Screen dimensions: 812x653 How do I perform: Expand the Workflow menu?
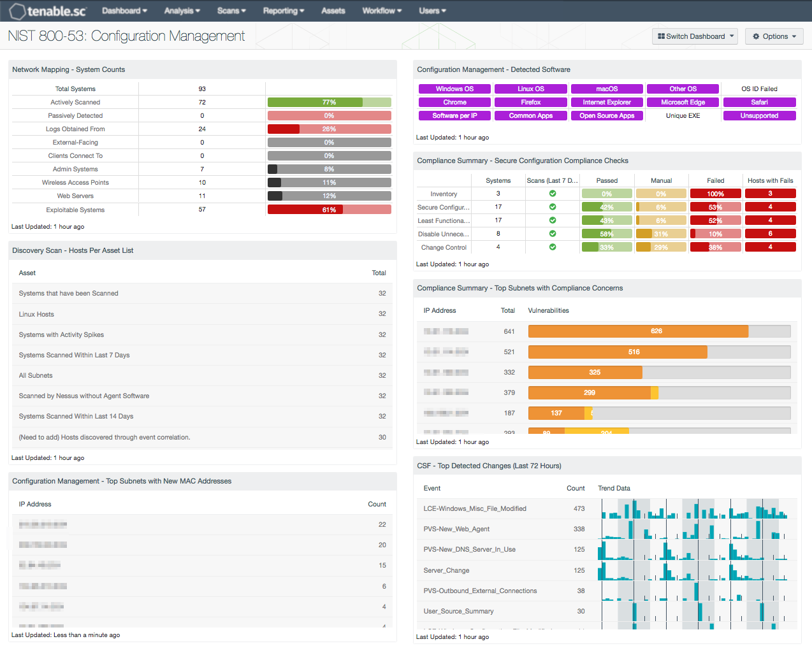(382, 11)
